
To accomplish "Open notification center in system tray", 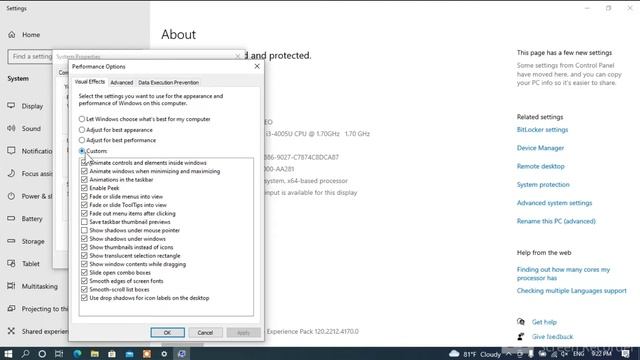I will coord(626,354).
